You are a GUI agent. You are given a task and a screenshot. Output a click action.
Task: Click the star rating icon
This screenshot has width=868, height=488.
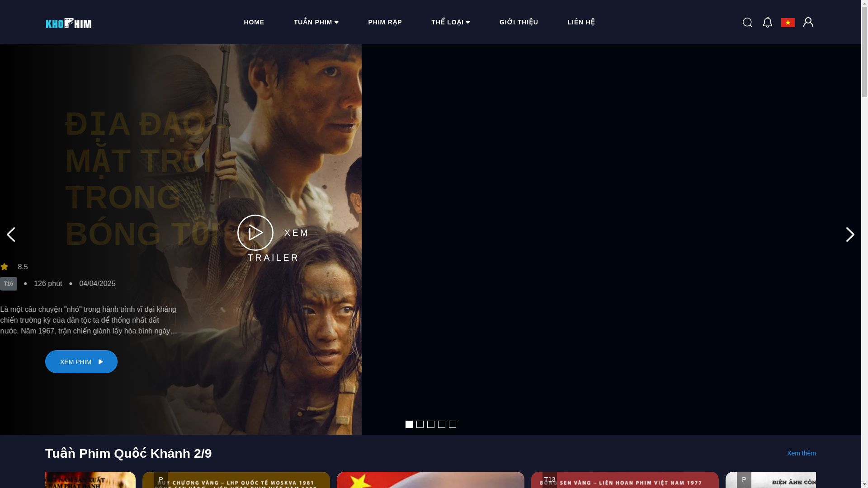[x=5, y=267]
